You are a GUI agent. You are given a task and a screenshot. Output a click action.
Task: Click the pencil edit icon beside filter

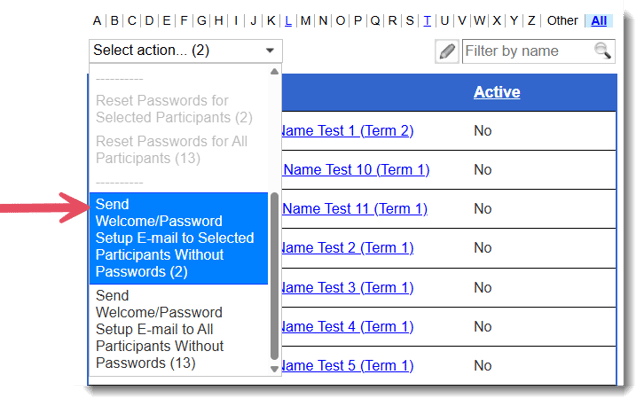click(447, 51)
